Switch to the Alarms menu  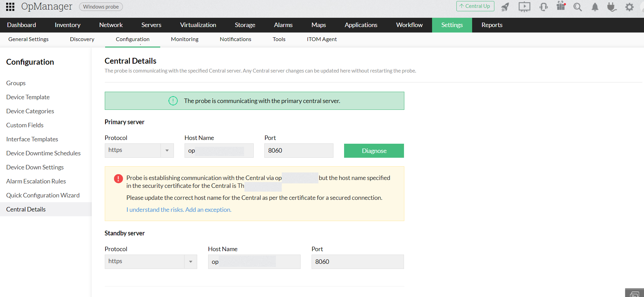tap(283, 25)
